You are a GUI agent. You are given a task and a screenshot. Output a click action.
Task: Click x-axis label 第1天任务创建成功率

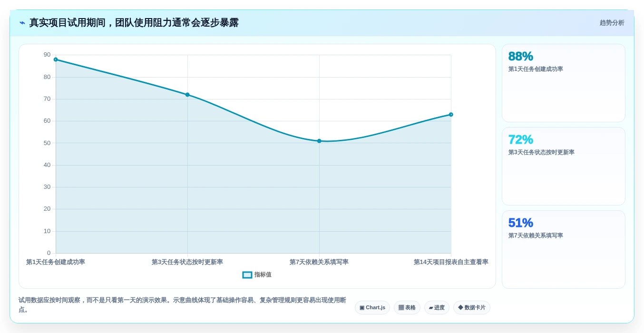click(x=56, y=262)
